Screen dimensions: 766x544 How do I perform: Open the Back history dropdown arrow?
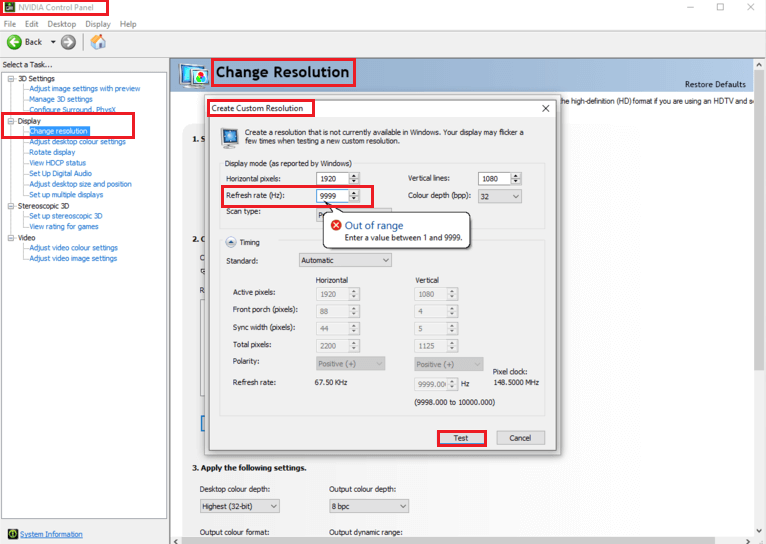coord(53,42)
